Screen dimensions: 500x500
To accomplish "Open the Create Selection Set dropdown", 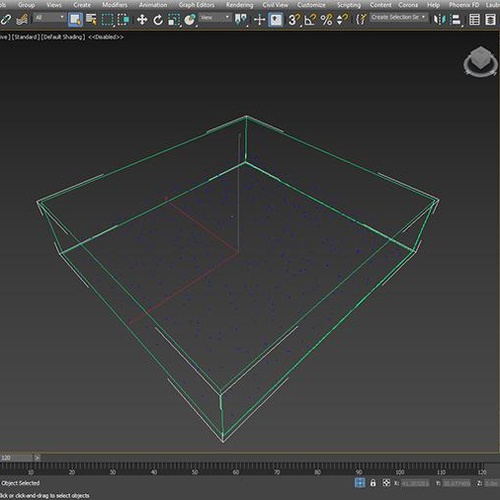I will (399, 17).
